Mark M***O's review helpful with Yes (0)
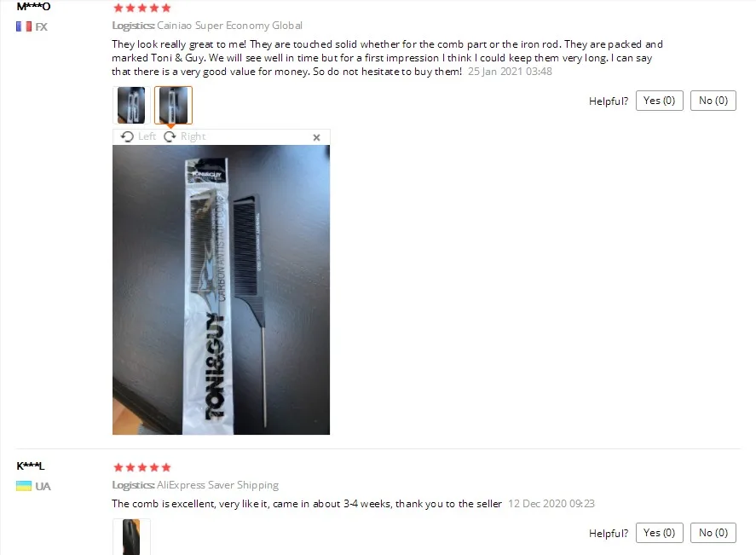 click(x=659, y=101)
